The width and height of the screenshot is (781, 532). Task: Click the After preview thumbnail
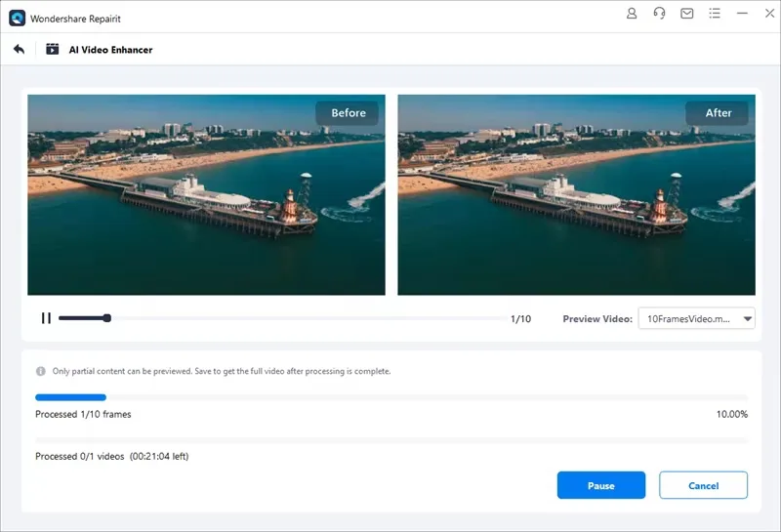(576, 195)
